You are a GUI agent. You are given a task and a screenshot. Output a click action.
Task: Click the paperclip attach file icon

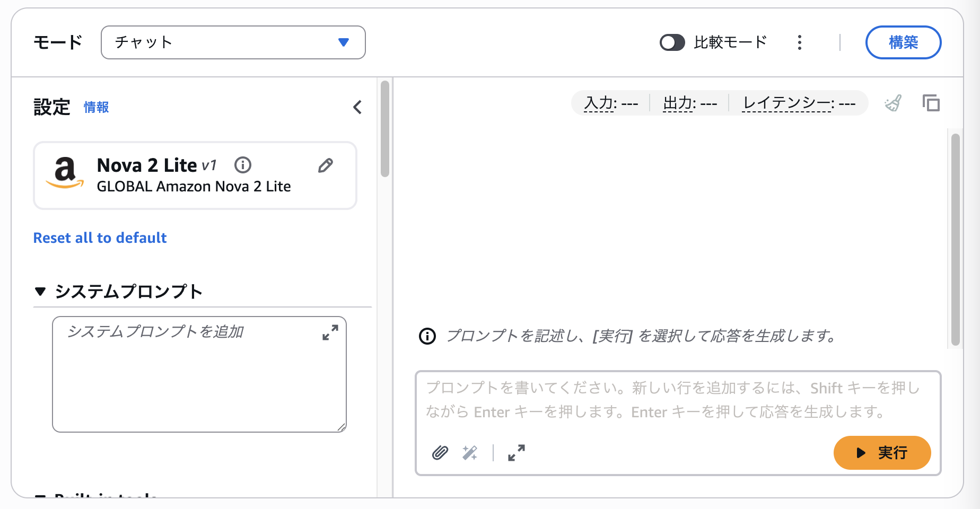[440, 453]
